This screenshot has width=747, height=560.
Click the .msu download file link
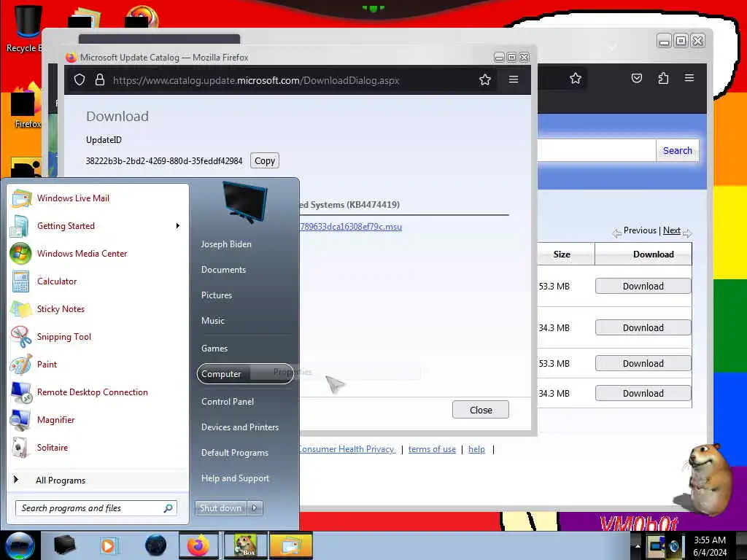click(x=351, y=227)
